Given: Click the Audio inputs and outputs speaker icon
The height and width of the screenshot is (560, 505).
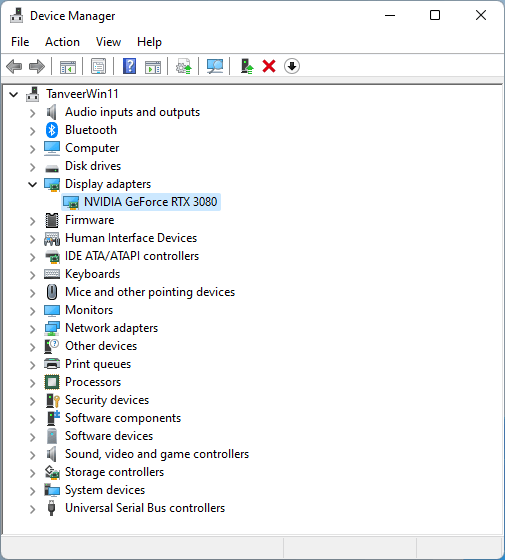Looking at the screenshot, I should coord(52,112).
